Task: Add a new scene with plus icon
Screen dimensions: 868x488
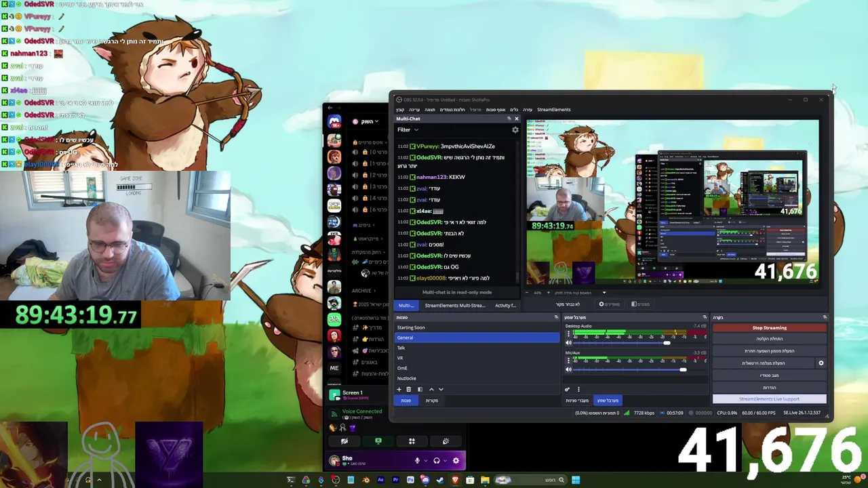Action: click(399, 389)
